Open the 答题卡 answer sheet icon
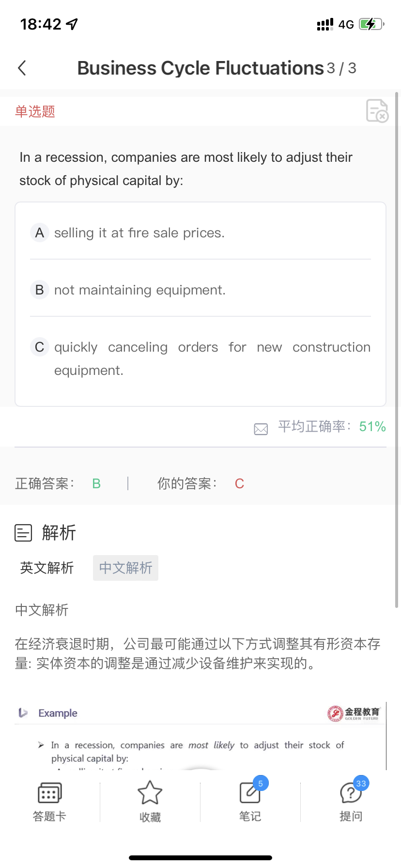Viewport: 401px width, 868px height. pos(49,793)
